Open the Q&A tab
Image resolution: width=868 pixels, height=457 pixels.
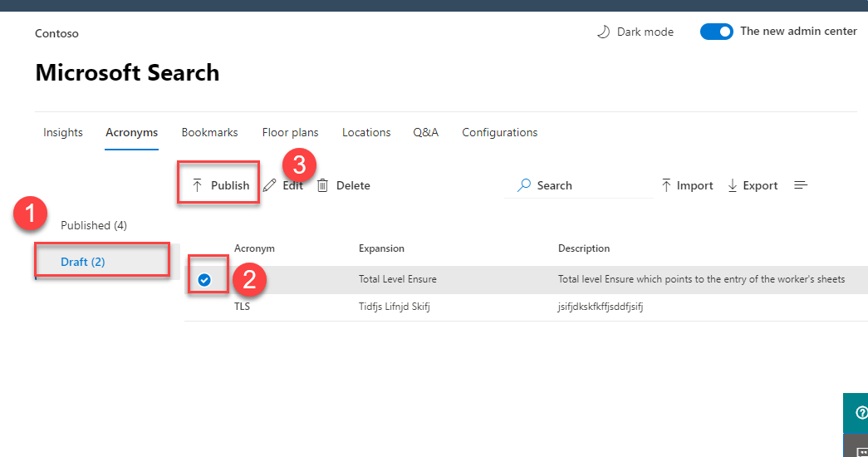pos(425,132)
